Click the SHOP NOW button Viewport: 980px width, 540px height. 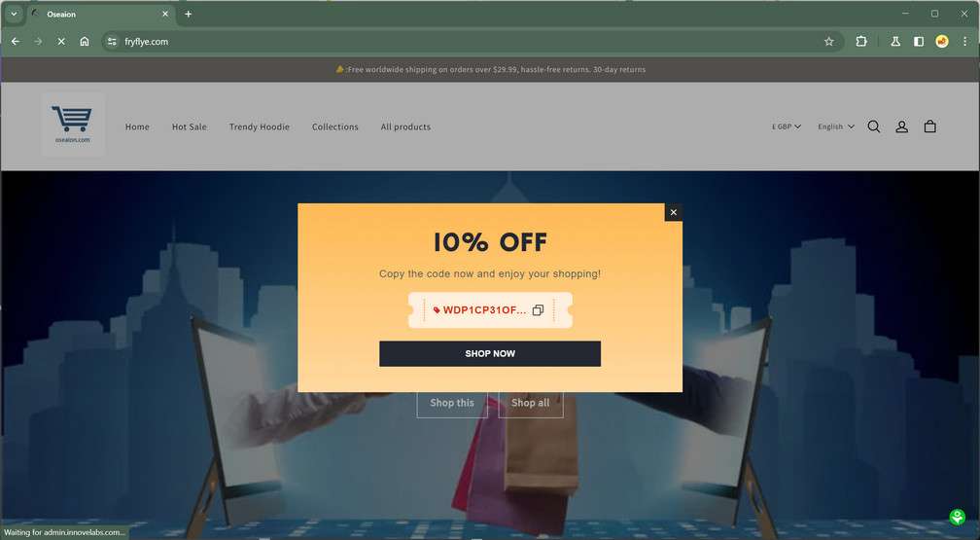coord(490,353)
